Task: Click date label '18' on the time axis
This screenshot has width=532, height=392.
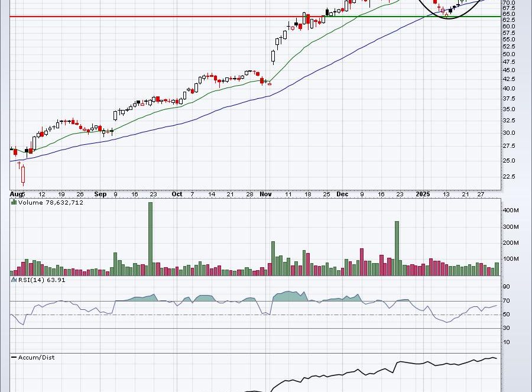Action: coord(308,195)
